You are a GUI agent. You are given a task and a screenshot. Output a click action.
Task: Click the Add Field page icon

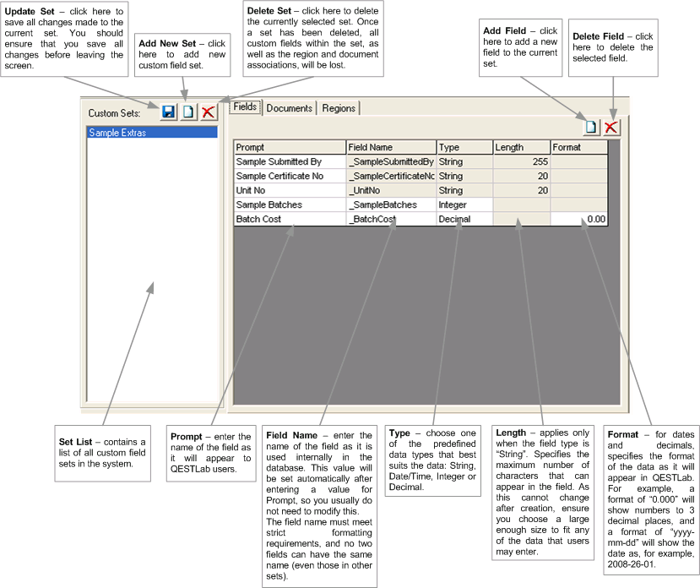tap(592, 127)
